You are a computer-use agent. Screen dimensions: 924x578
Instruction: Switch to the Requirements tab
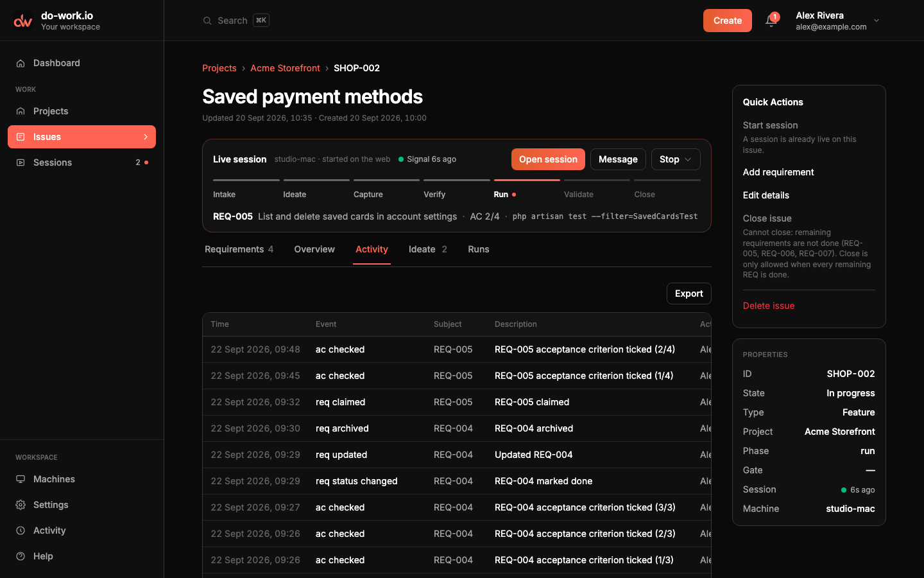tap(239, 249)
